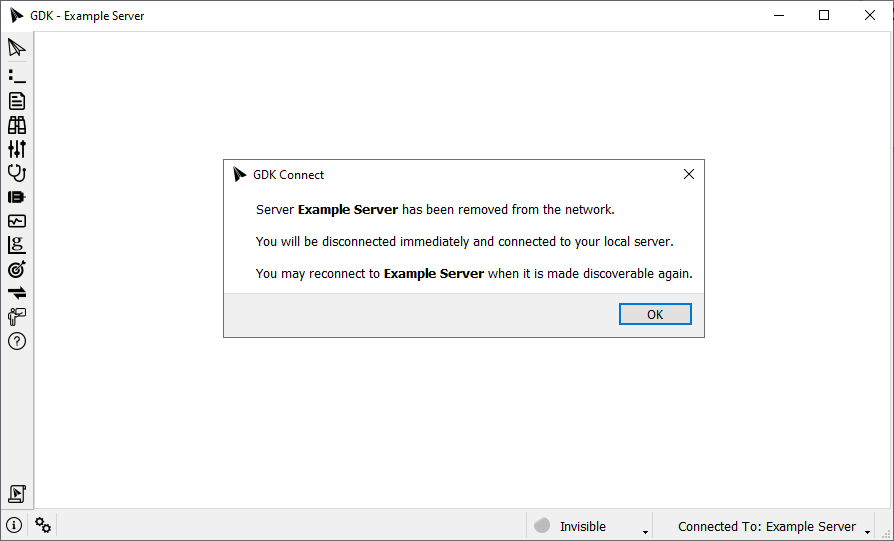Open the settings gears in status bar
This screenshot has width=894, height=541.
point(43,525)
